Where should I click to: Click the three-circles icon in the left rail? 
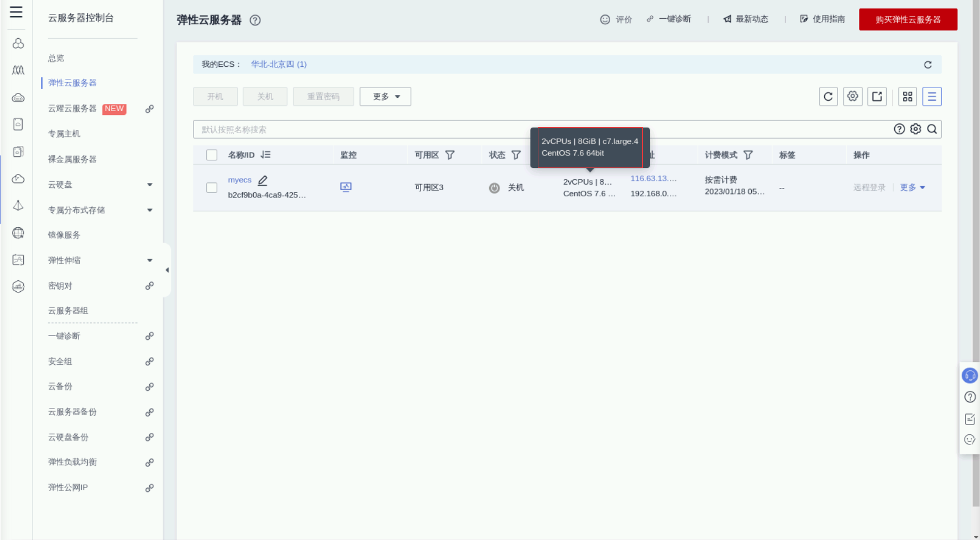(x=18, y=43)
